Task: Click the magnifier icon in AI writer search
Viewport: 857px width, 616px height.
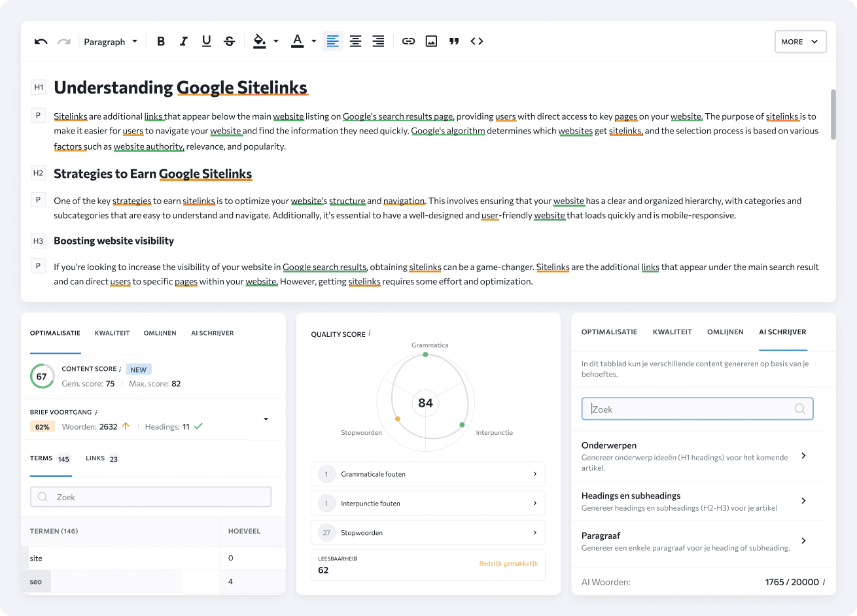Action: click(x=799, y=409)
